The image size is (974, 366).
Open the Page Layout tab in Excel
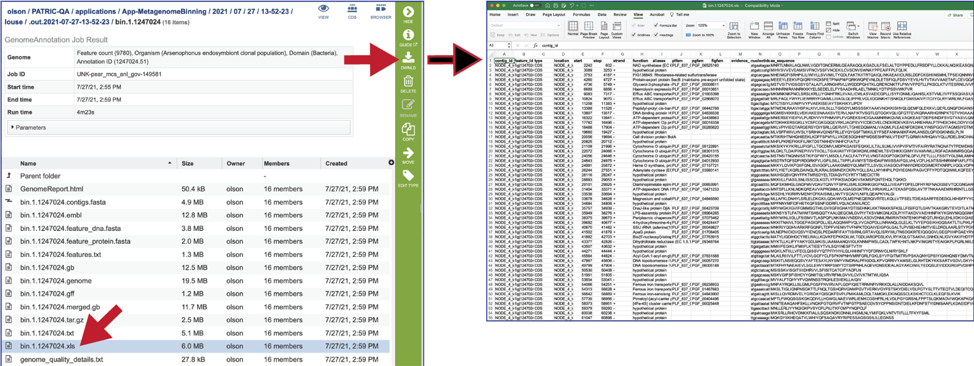tap(553, 14)
